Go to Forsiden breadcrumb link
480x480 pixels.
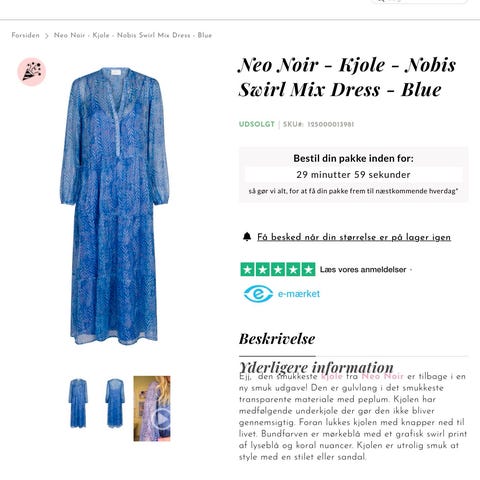click(x=25, y=35)
